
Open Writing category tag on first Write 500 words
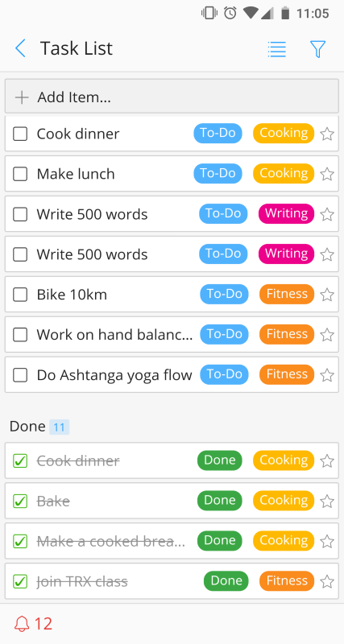click(x=287, y=213)
